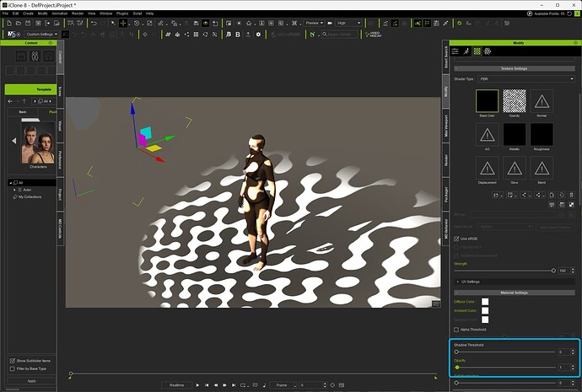Open the Custom Settings dropdown
The width and height of the screenshot is (582, 392).
click(x=41, y=34)
